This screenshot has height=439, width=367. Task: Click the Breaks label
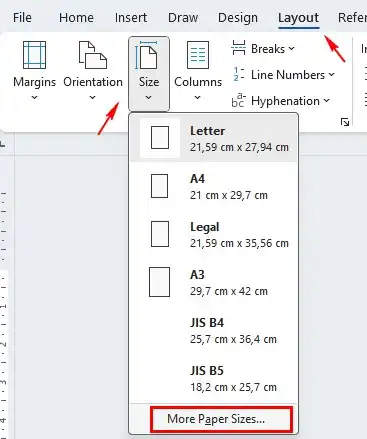click(x=268, y=49)
